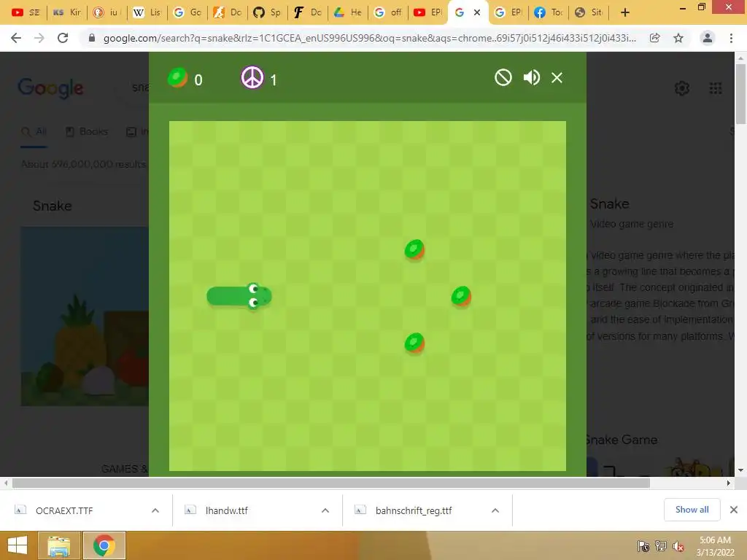Select the Books search tab
The image size is (747, 560).
(87, 131)
